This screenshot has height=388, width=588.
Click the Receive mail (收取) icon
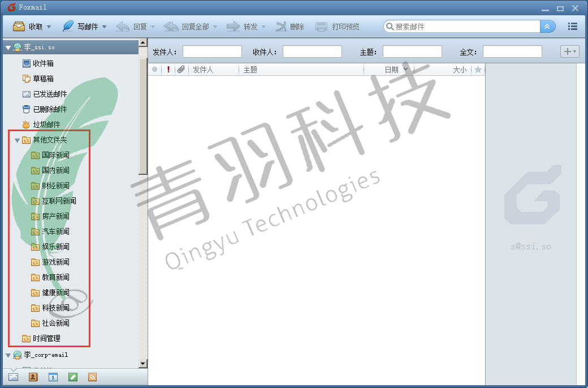(19, 27)
